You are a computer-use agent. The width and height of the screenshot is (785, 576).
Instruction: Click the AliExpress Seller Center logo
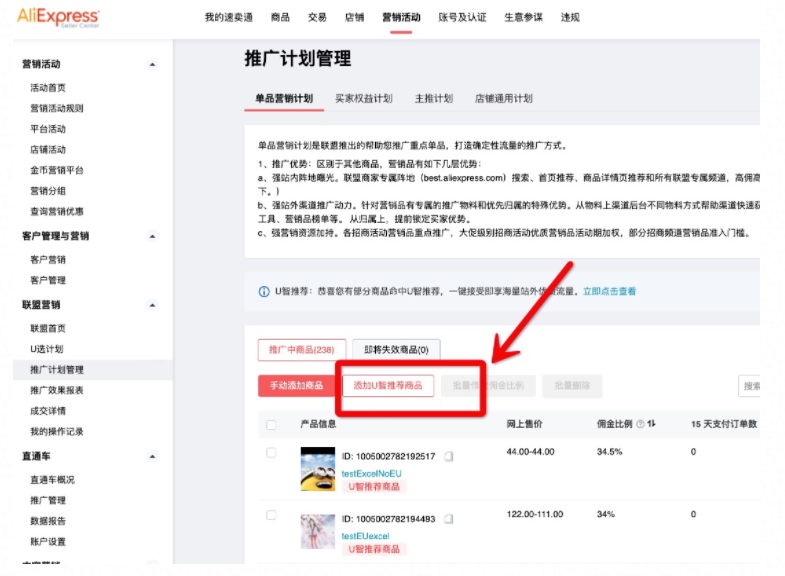point(59,18)
